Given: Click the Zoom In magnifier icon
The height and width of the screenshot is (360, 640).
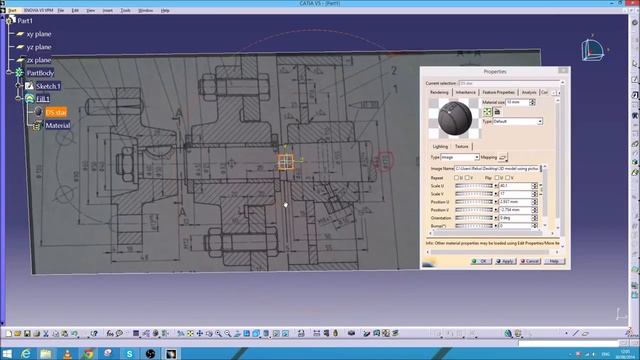Looking at the screenshot, I should (x=218, y=333).
